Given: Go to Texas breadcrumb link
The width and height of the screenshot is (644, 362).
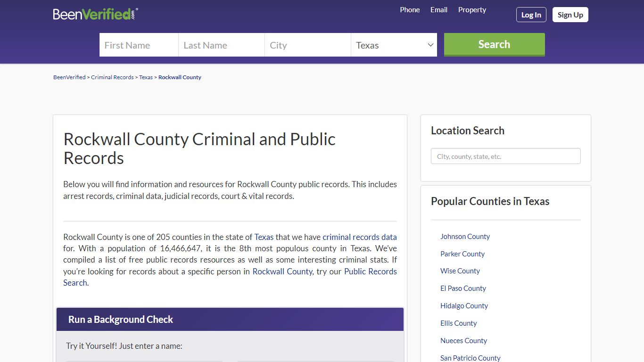Looking at the screenshot, I should (x=146, y=77).
